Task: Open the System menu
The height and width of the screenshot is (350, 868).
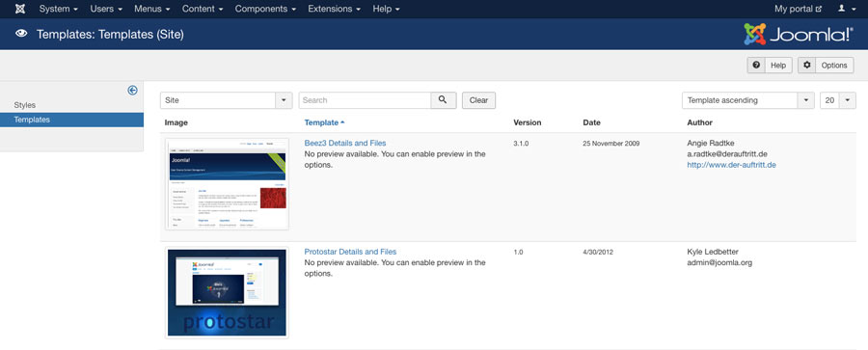Action: pyautogui.click(x=58, y=9)
